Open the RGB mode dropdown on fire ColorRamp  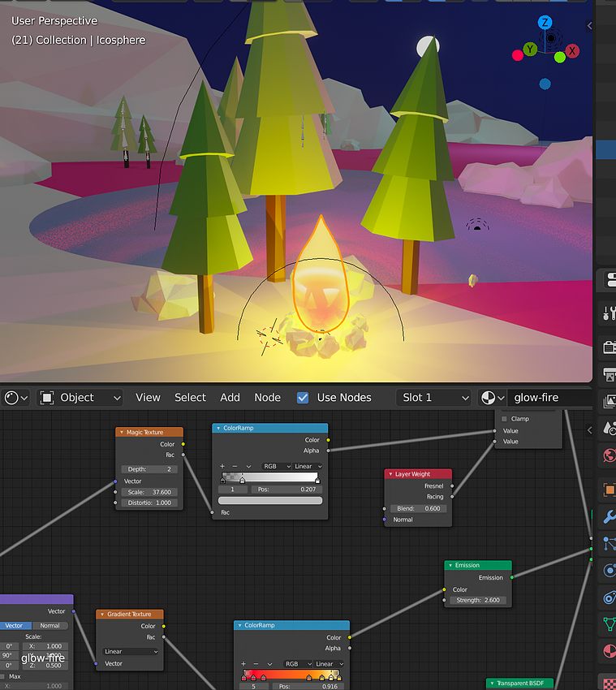click(x=298, y=663)
